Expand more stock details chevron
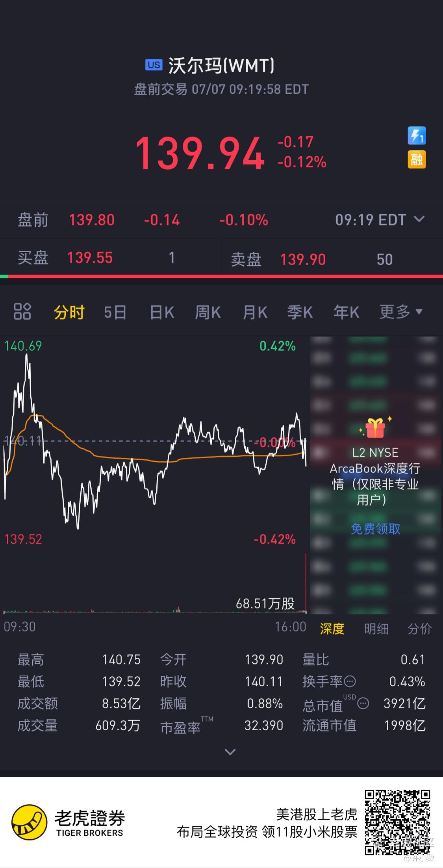This screenshot has height=868, width=443. [230, 752]
